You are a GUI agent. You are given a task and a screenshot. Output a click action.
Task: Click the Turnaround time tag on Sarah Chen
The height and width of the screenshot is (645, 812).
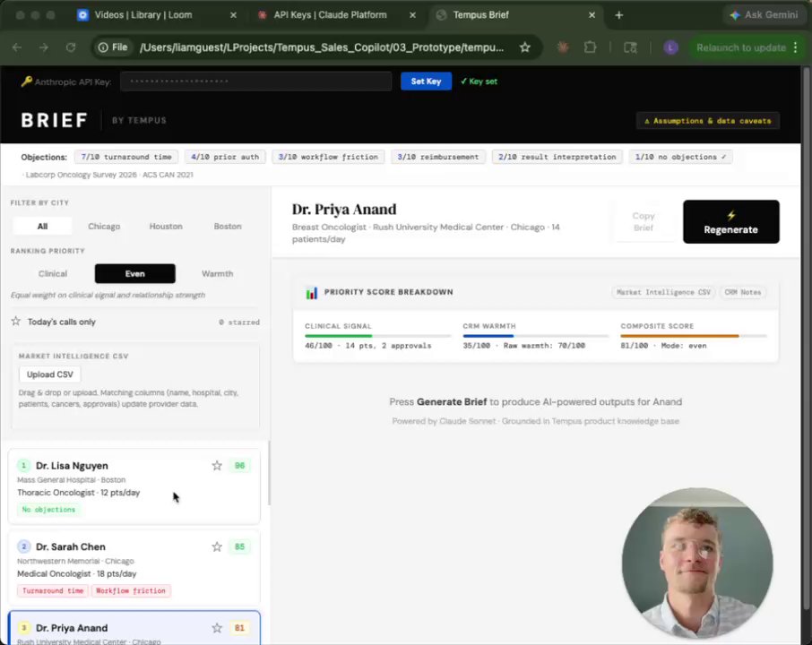coord(53,590)
